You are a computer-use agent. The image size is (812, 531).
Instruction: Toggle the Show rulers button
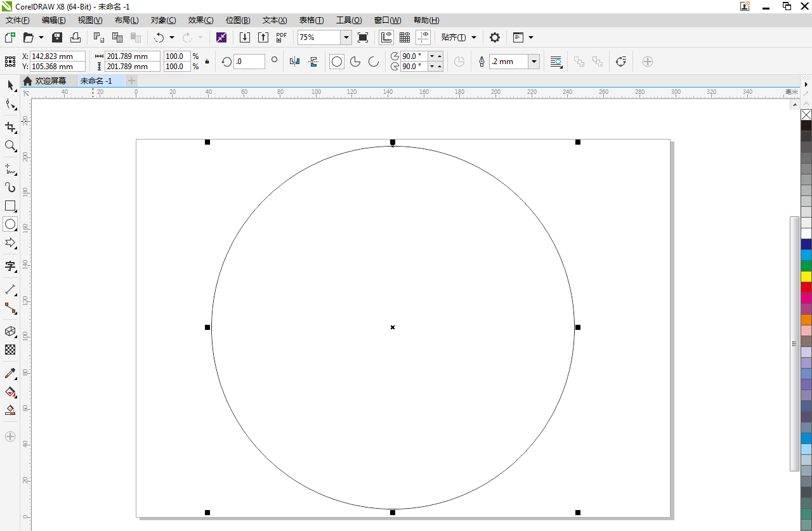tap(386, 37)
